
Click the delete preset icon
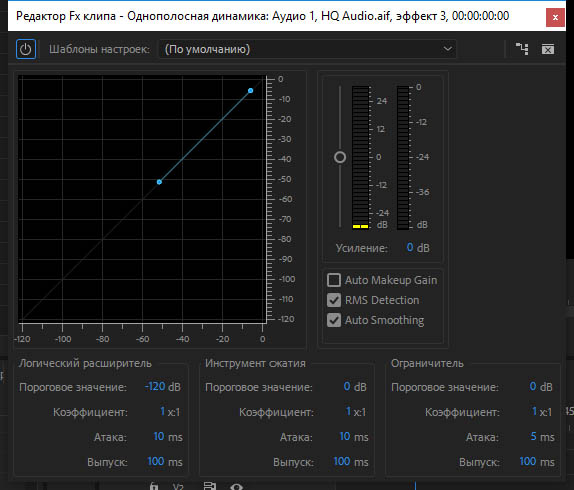pos(548,49)
